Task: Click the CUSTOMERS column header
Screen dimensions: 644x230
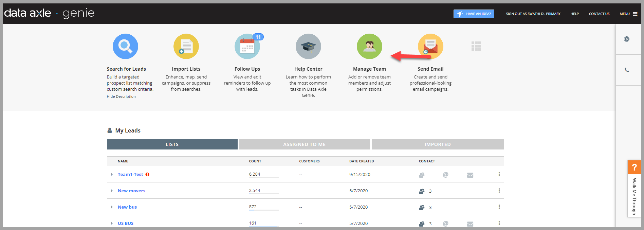Action: (309, 161)
